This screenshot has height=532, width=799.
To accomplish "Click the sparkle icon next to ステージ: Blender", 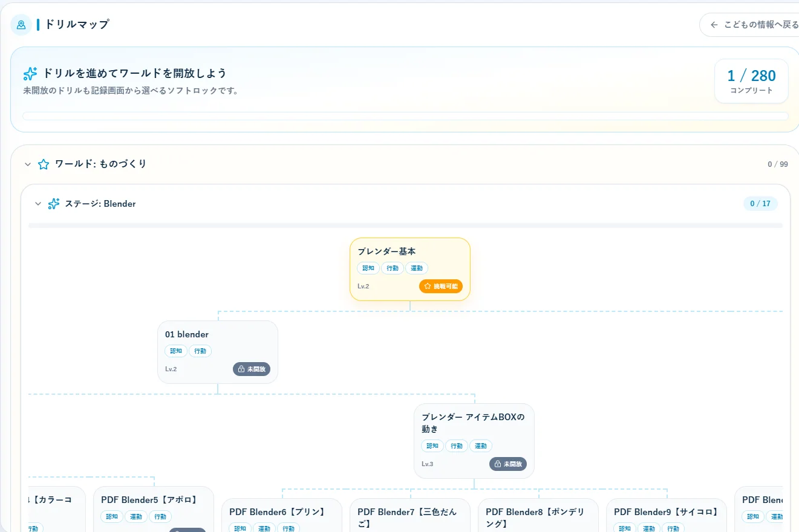I will tap(54, 204).
